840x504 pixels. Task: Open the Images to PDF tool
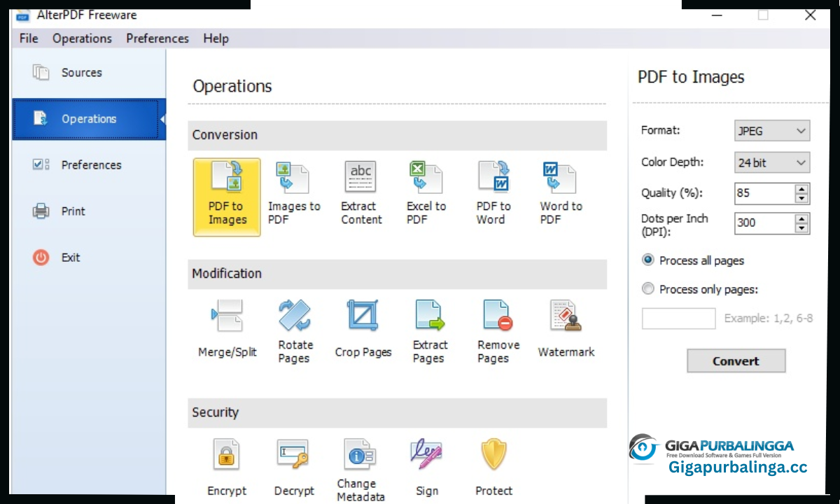coord(294,194)
